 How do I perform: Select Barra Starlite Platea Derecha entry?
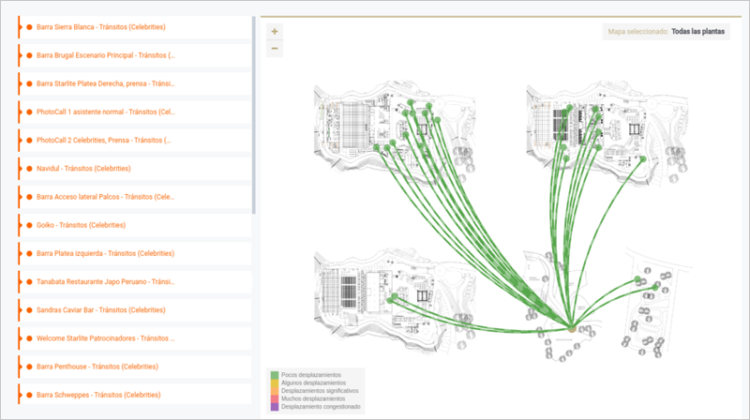pyautogui.click(x=105, y=84)
